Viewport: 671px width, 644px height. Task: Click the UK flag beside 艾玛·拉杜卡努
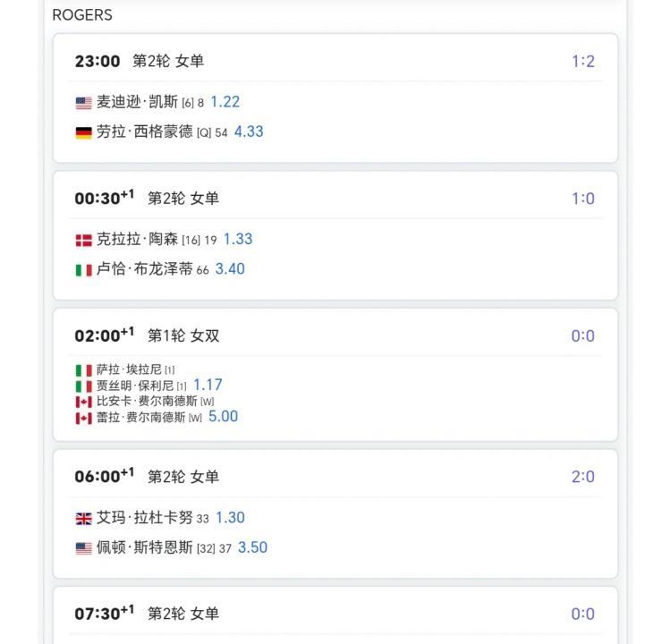tap(83, 518)
